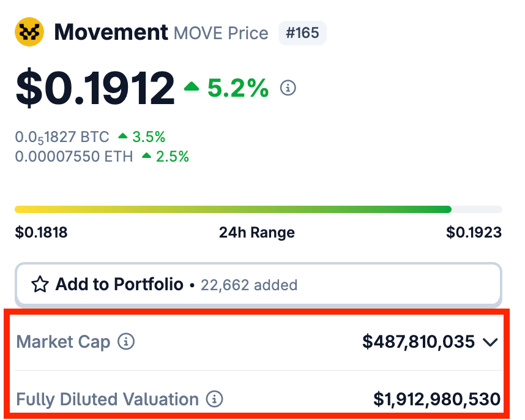Open the Market Cap value $487,810,035

pyautogui.click(x=419, y=342)
